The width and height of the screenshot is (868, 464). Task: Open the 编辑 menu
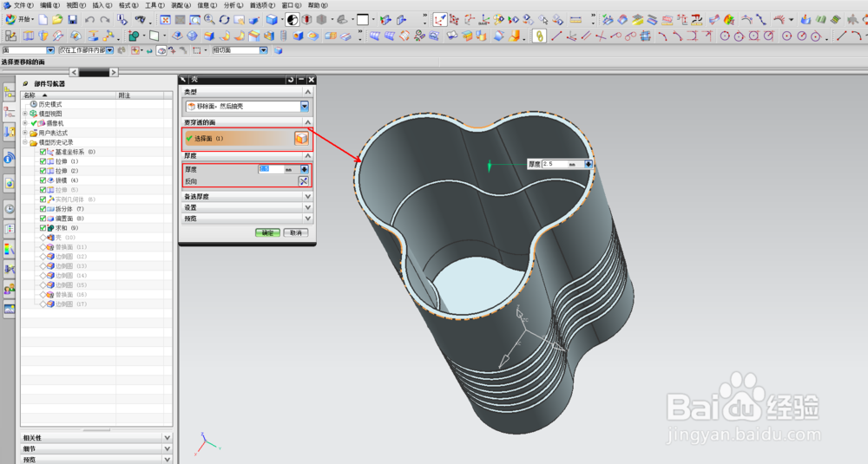(x=49, y=5)
